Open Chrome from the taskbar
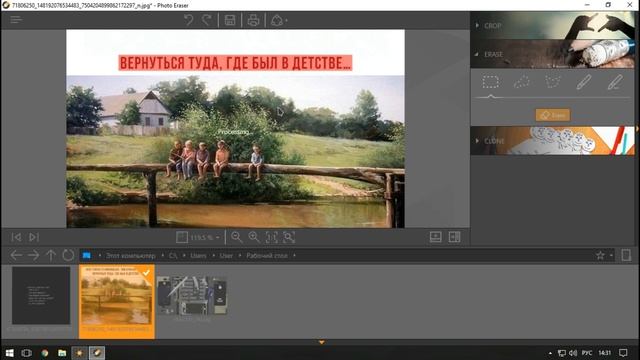 point(44,353)
